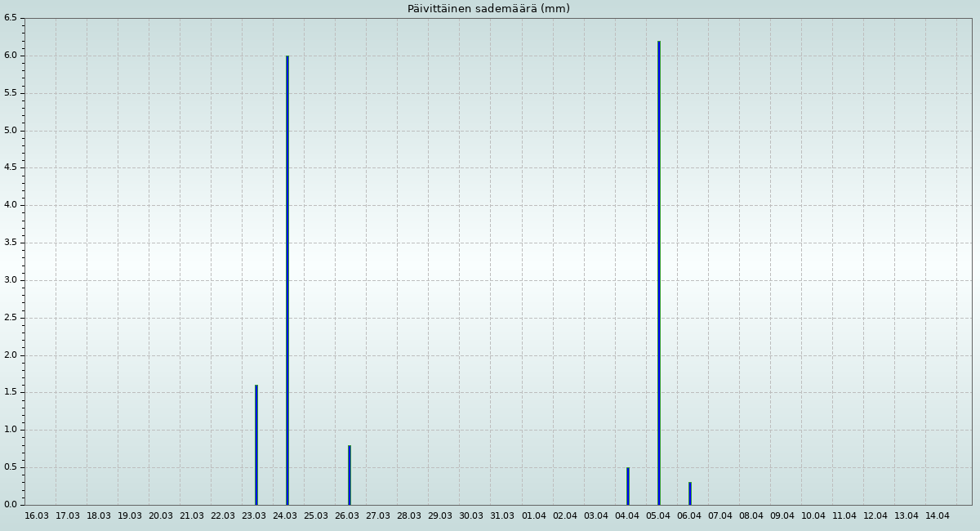Screen dimensions: 980x531
Task: Select the shortest bar on 06.04
Action: tap(690, 493)
